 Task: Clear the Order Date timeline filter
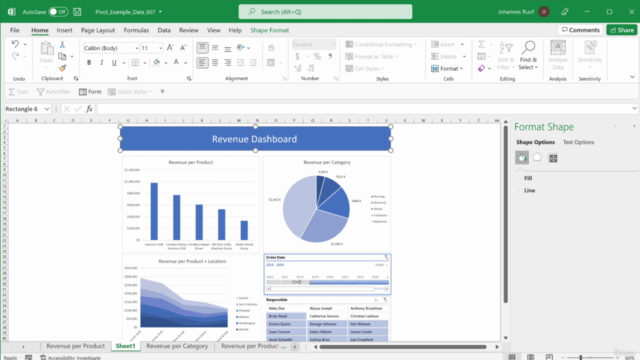click(386, 258)
